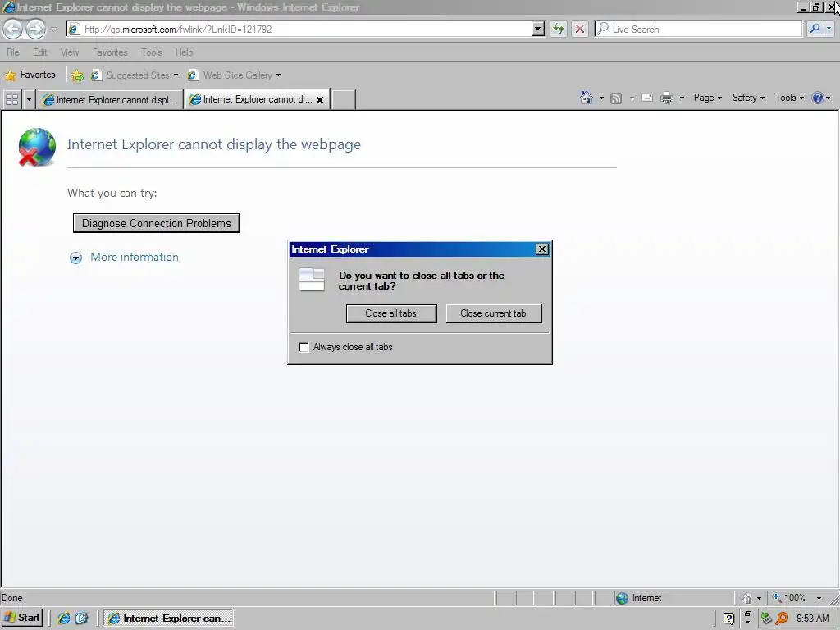This screenshot has height=630, width=840.
Task: Launch Internet Explorer from Quick Launch
Action: pos(63,619)
